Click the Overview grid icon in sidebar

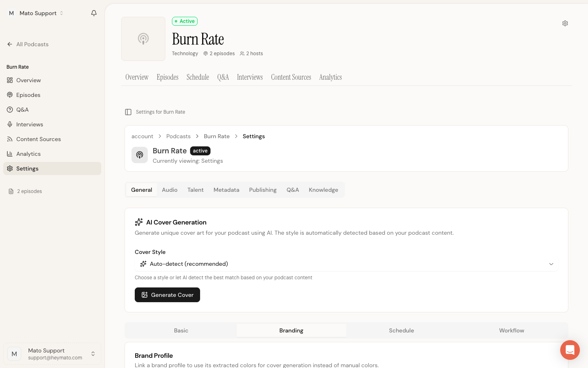10,80
